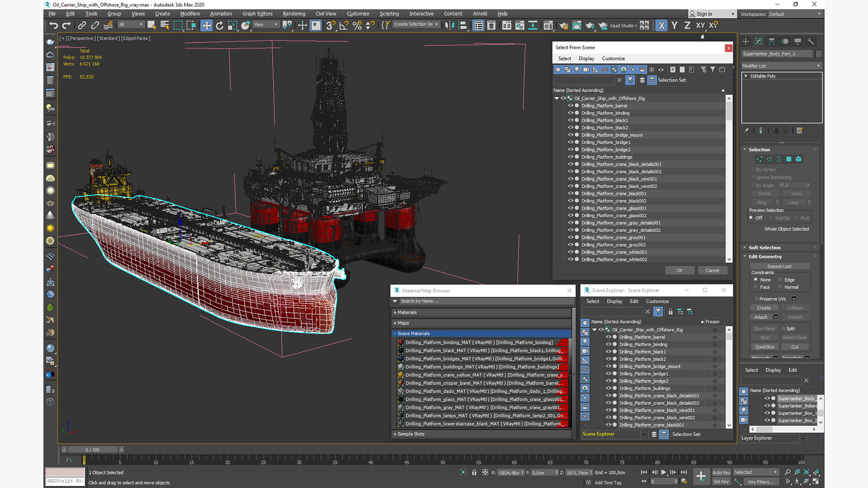
Task: Toggle the Scene Explorer toolbar icon
Action: [x=478, y=25]
